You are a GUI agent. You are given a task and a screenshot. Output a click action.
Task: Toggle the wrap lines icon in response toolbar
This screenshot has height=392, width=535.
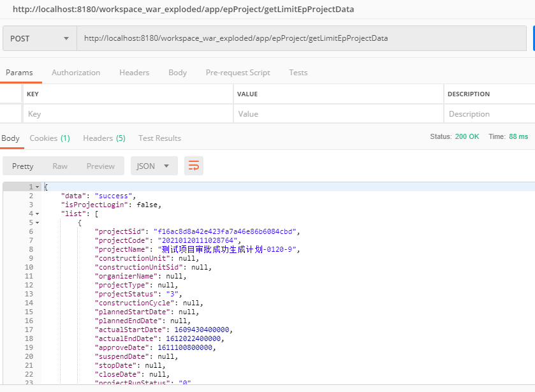click(x=194, y=166)
